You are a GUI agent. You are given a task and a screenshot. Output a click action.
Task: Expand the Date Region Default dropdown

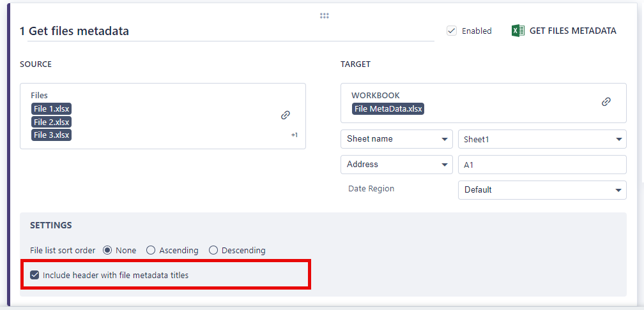coord(542,189)
